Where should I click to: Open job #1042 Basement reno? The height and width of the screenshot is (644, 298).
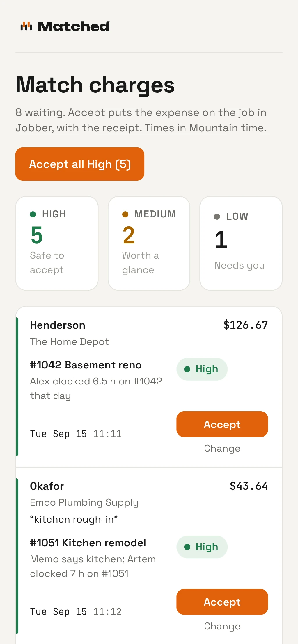(86, 365)
